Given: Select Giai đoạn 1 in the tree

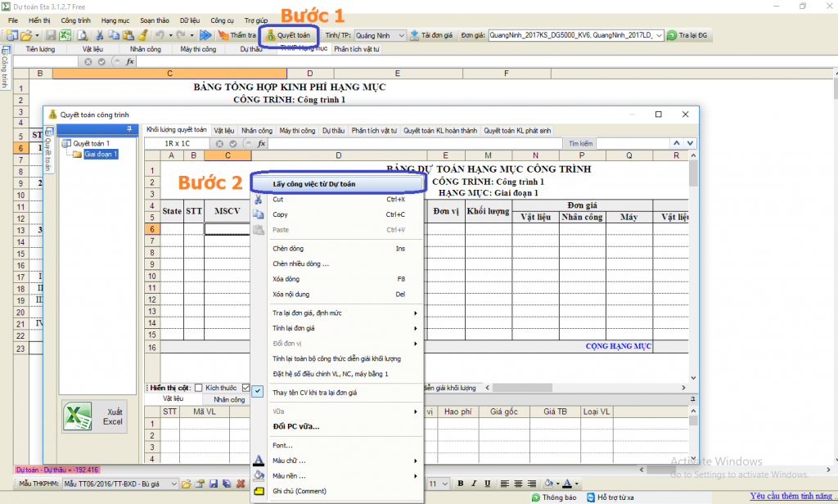Looking at the screenshot, I should [x=101, y=154].
